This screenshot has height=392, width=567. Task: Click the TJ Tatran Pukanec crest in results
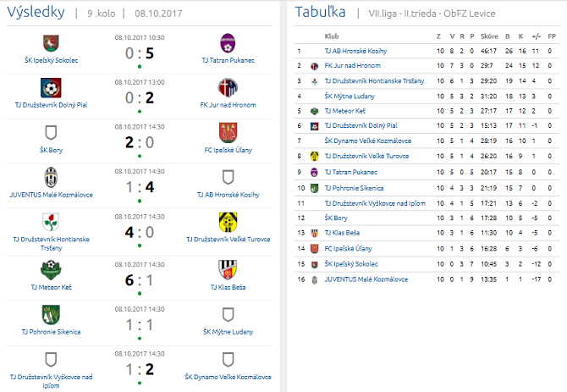227,42
